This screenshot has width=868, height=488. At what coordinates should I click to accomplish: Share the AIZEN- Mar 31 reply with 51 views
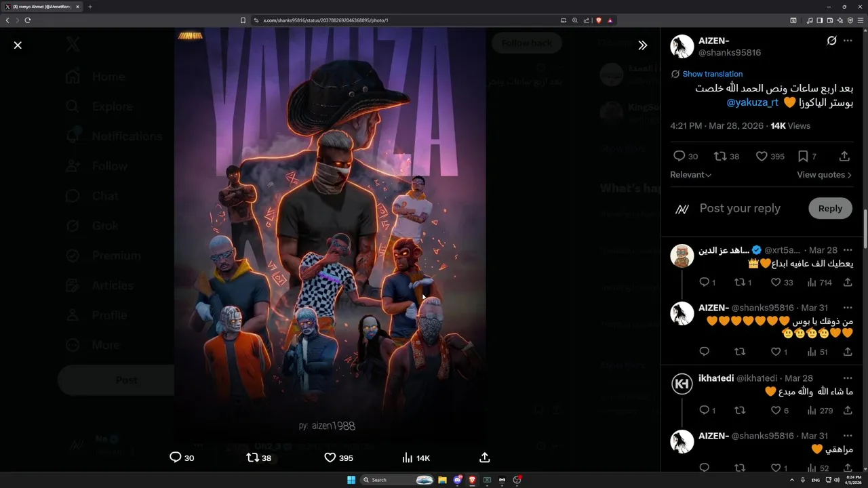(848, 352)
